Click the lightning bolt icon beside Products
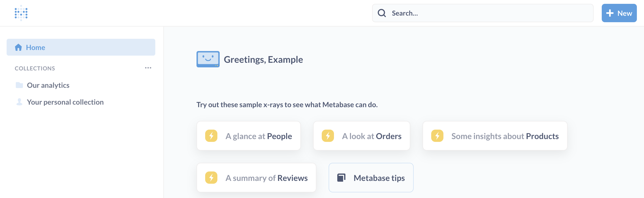 pyautogui.click(x=437, y=136)
